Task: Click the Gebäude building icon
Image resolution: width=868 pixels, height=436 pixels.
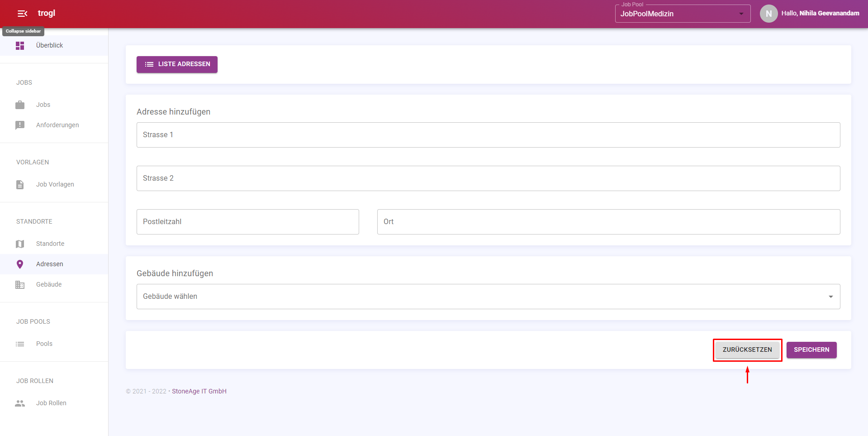Action: (20, 285)
